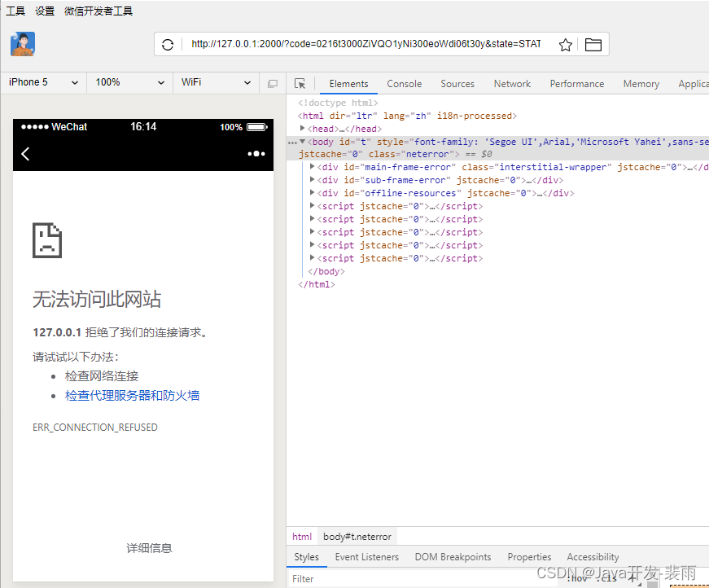Expand the main-frame-error div

[312, 167]
